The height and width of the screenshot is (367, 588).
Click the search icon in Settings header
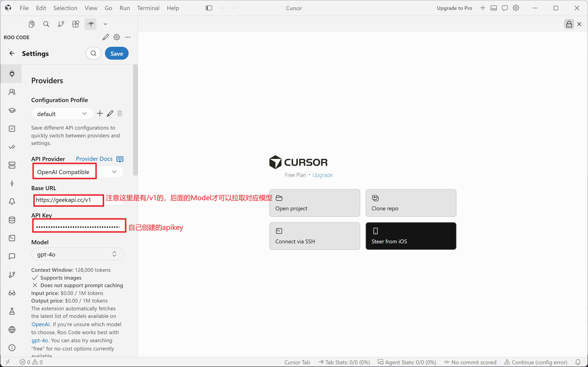tap(93, 53)
